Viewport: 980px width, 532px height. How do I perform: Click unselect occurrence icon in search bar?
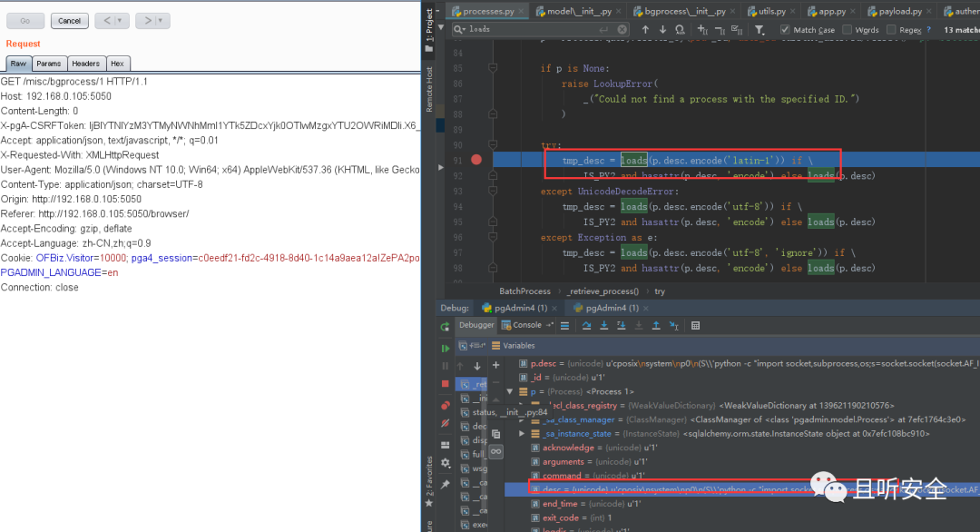pyautogui.click(x=720, y=29)
